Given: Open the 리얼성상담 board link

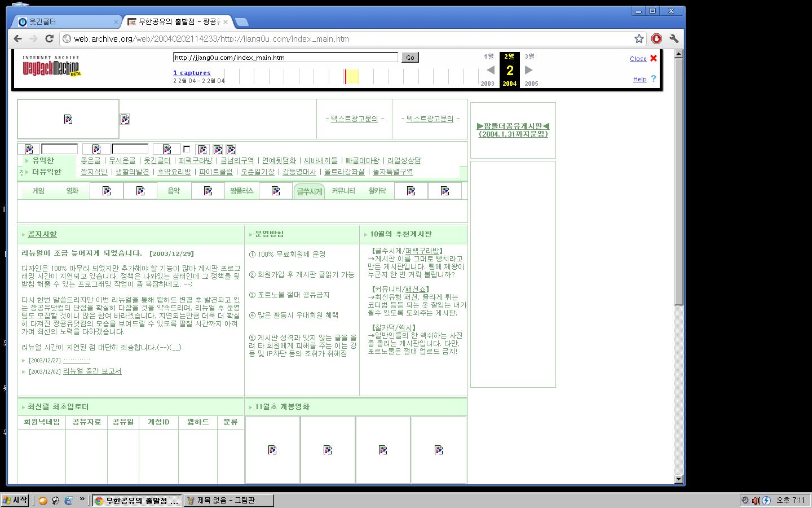Looking at the screenshot, I should tap(404, 160).
